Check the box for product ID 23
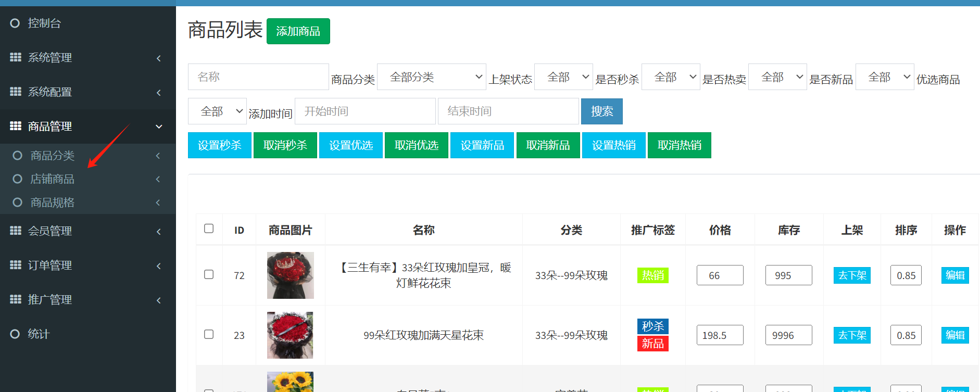The width and height of the screenshot is (980, 392). [x=209, y=334]
